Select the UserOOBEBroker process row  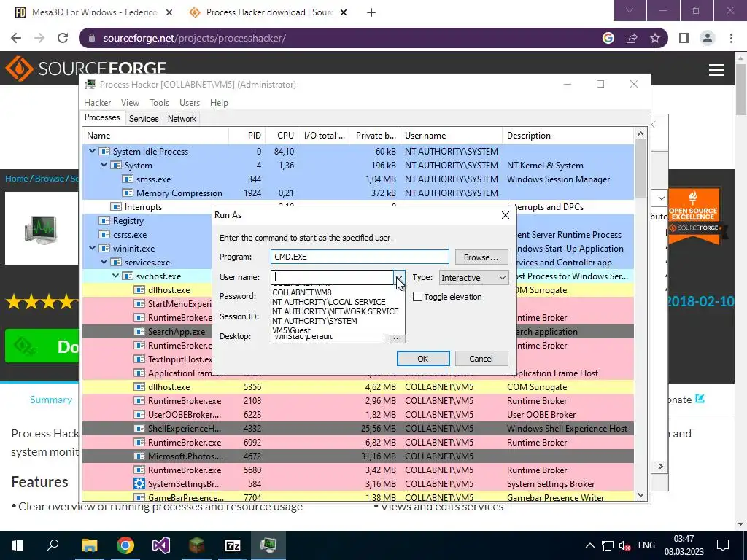click(358, 414)
